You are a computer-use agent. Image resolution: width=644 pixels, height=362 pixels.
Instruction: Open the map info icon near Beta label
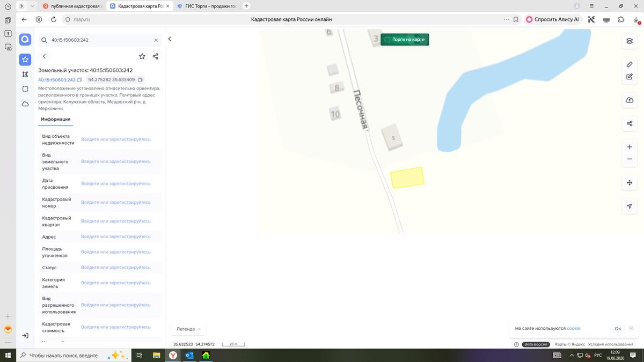click(x=516, y=344)
